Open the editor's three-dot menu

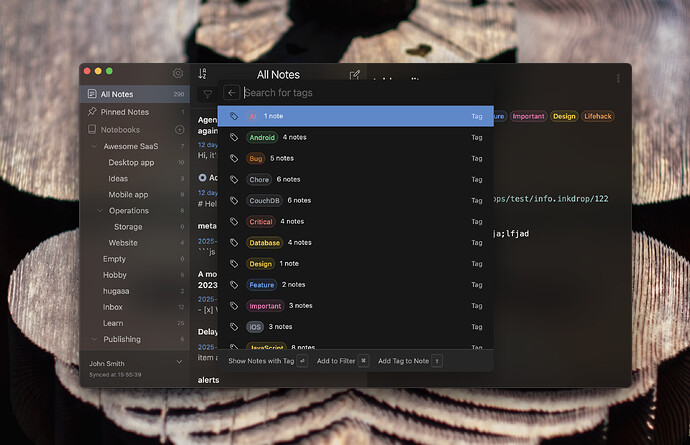pos(618,78)
